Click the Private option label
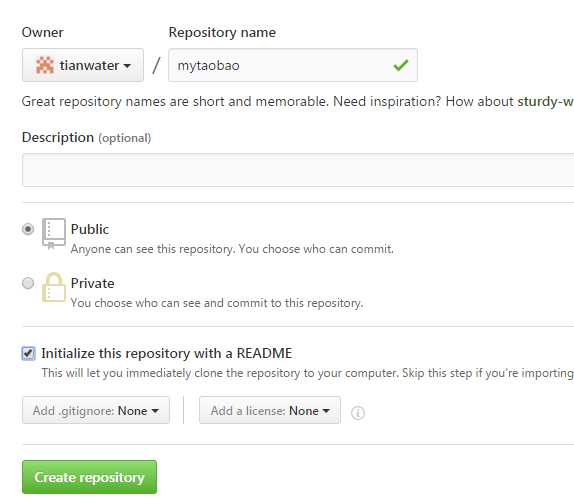 pos(92,283)
